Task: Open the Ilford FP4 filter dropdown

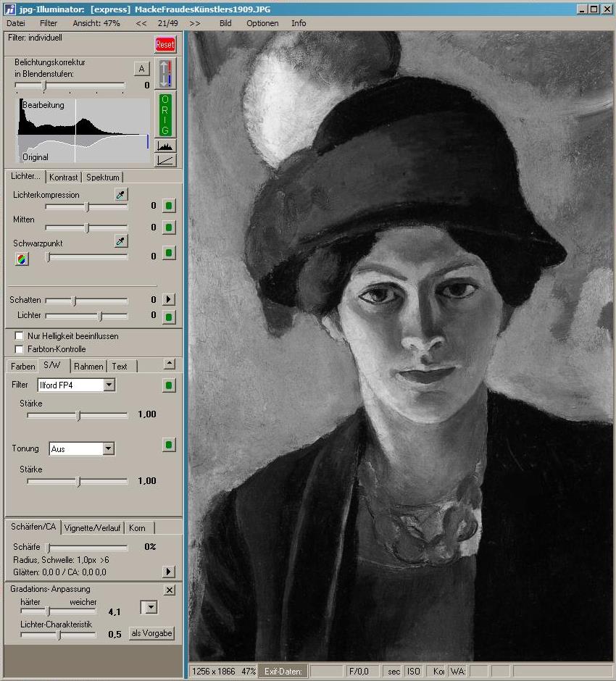Action: coord(109,385)
